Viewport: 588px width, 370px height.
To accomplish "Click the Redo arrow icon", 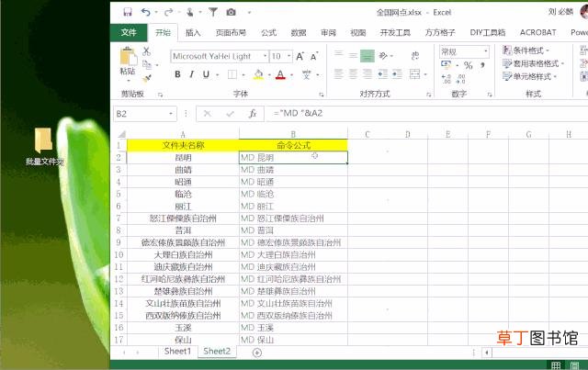I will click(168, 12).
